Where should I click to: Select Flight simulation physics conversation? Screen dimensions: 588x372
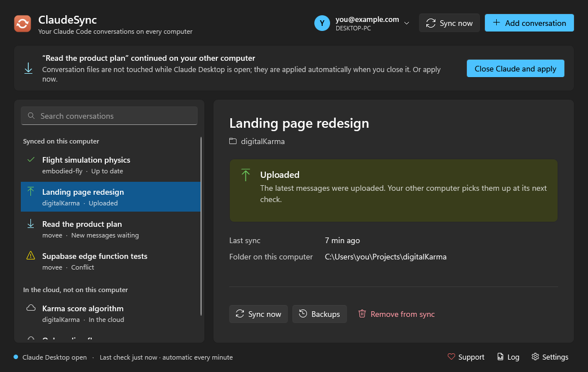tap(110, 165)
